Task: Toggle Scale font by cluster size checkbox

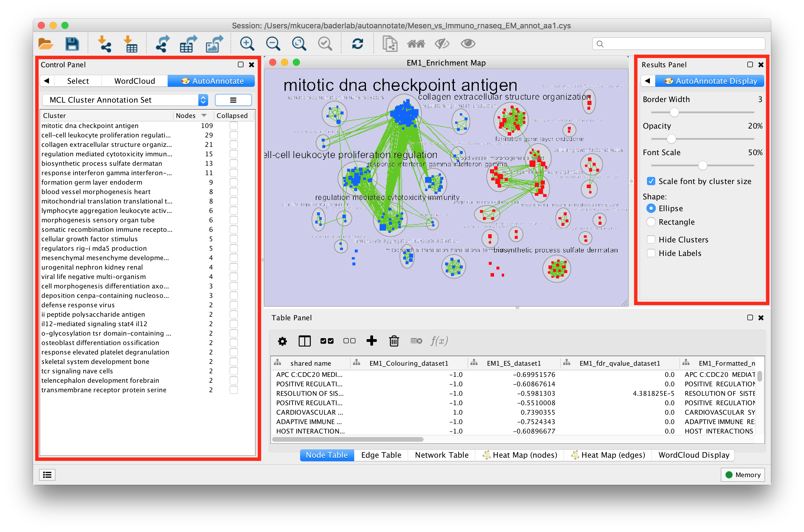Action: coord(651,181)
